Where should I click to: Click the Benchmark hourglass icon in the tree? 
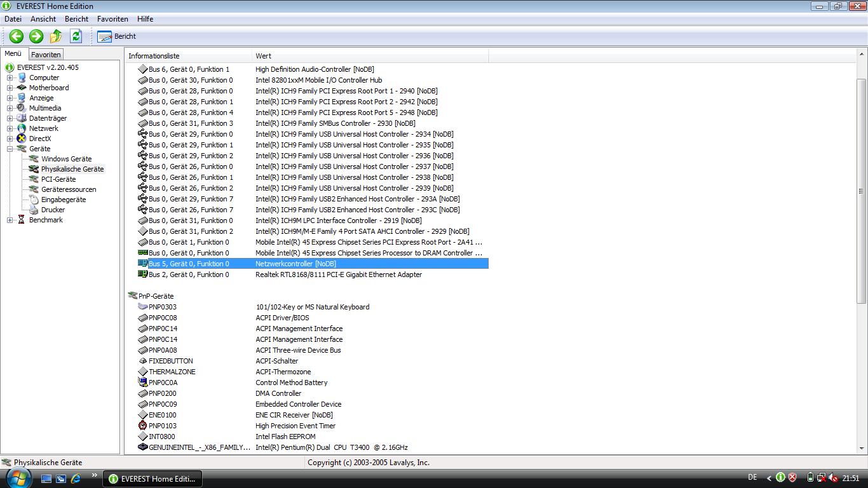(x=22, y=220)
